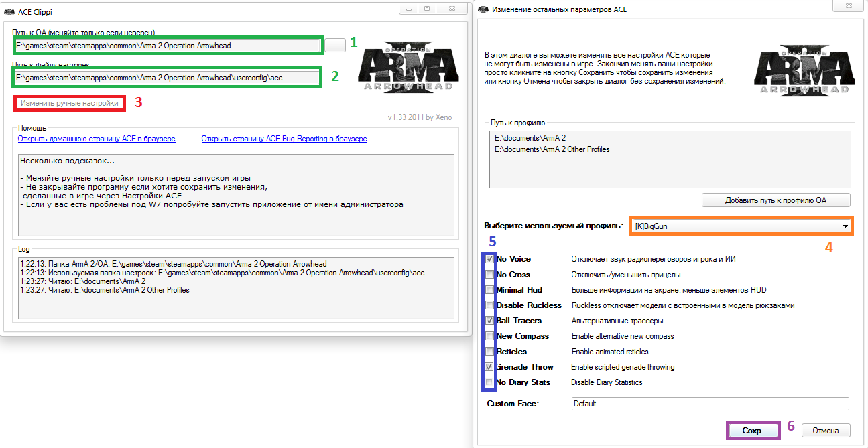Enable the No Diary Stats checkbox
The width and height of the screenshot is (868, 448).
point(490,382)
